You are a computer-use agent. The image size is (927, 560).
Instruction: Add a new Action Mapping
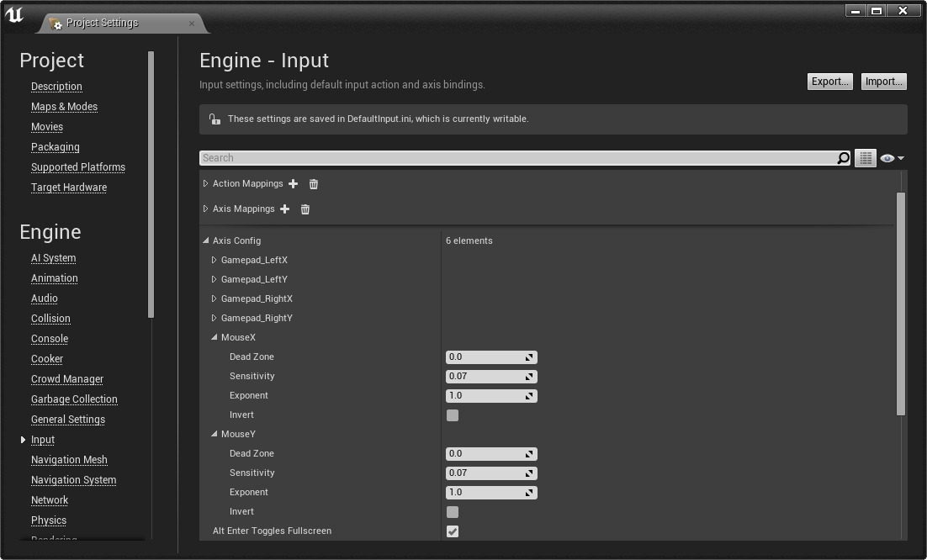pos(293,184)
